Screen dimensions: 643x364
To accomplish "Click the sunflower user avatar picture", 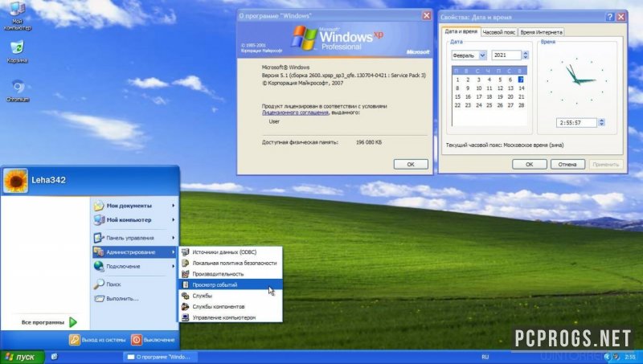I will (x=15, y=180).
